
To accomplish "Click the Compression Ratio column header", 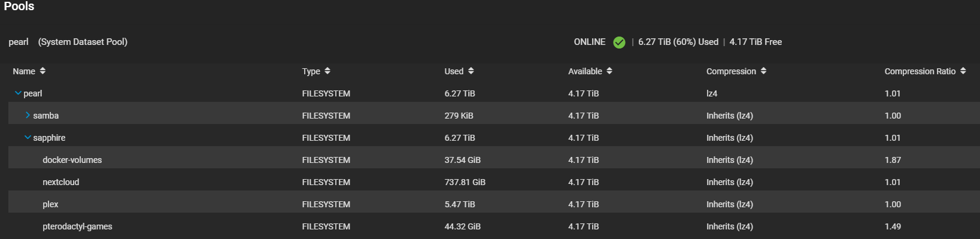I will tap(920, 71).
